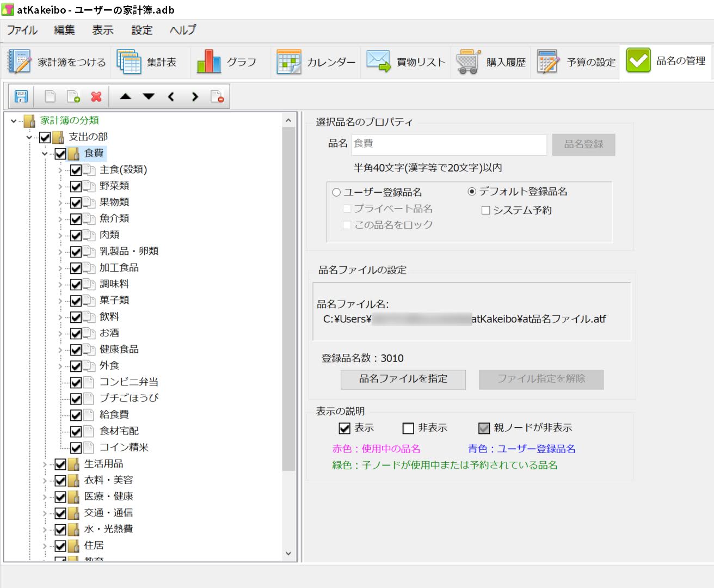Toggle the 食費 category checkbox
The height and width of the screenshot is (588, 714).
coord(60,154)
